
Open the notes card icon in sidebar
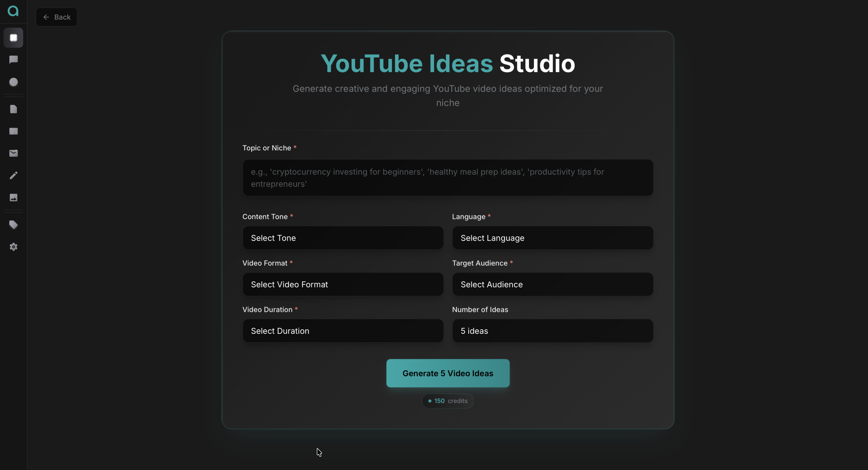14,131
